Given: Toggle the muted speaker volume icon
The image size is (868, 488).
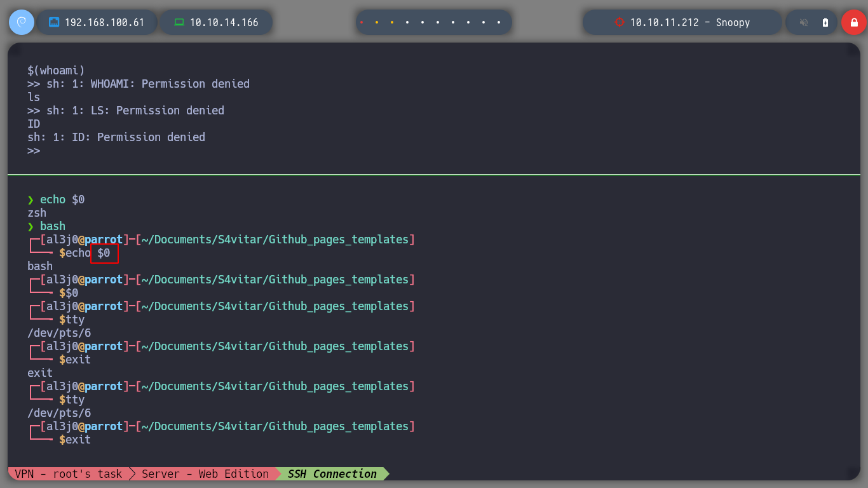Looking at the screenshot, I should (804, 22).
